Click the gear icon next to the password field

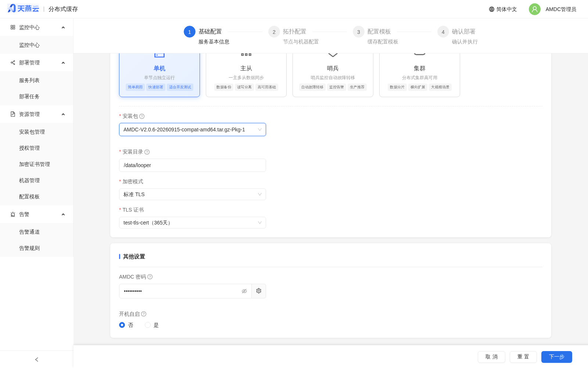click(259, 291)
